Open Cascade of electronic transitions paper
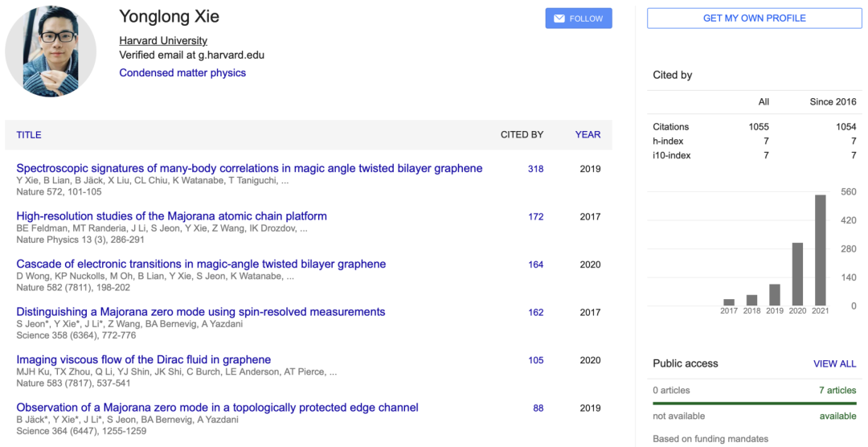This screenshot has width=868, height=447. coord(201,264)
